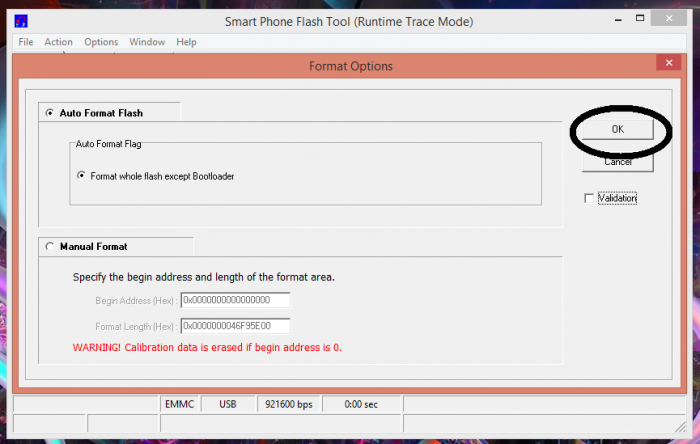Open the Action menu
700x444 pixels.
pyautogui.click(x=58, y=42)
